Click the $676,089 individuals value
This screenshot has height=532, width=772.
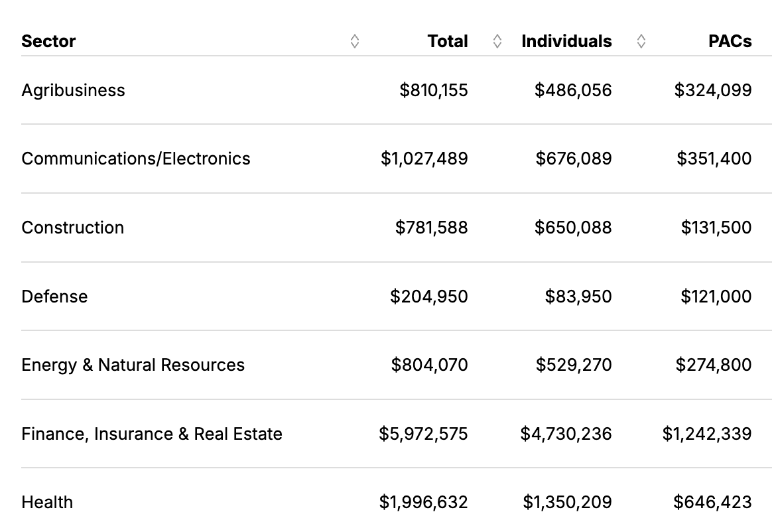(x=574, y=159)
